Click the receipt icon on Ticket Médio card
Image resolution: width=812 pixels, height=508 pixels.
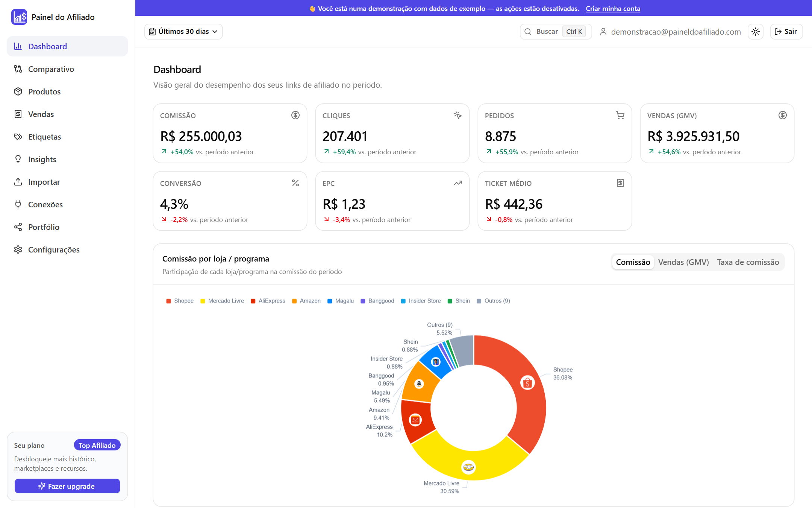click(620, 183)
